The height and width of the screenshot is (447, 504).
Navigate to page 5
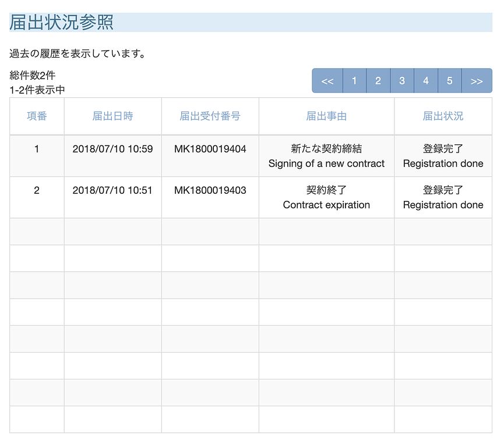coord(450,80)
